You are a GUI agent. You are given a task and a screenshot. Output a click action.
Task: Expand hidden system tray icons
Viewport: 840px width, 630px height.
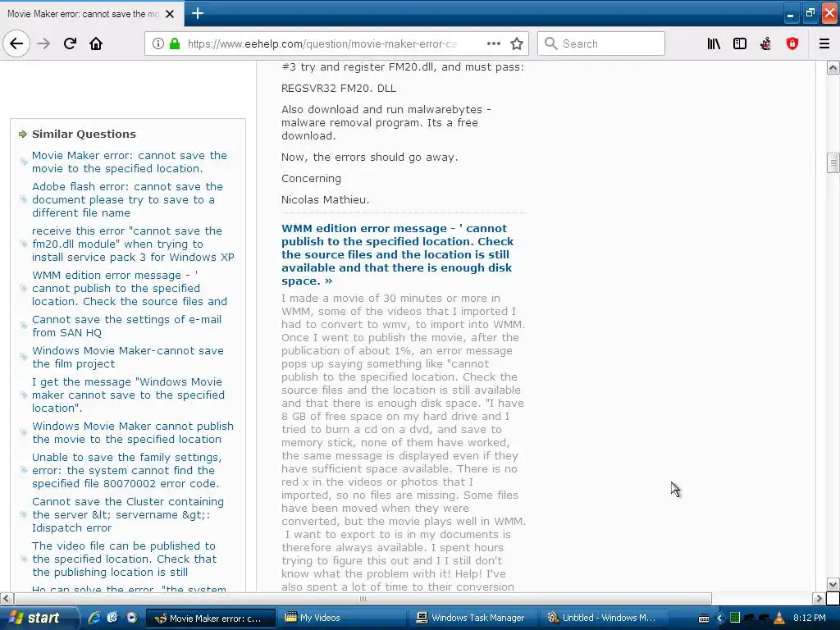click(x=719, y=619)
